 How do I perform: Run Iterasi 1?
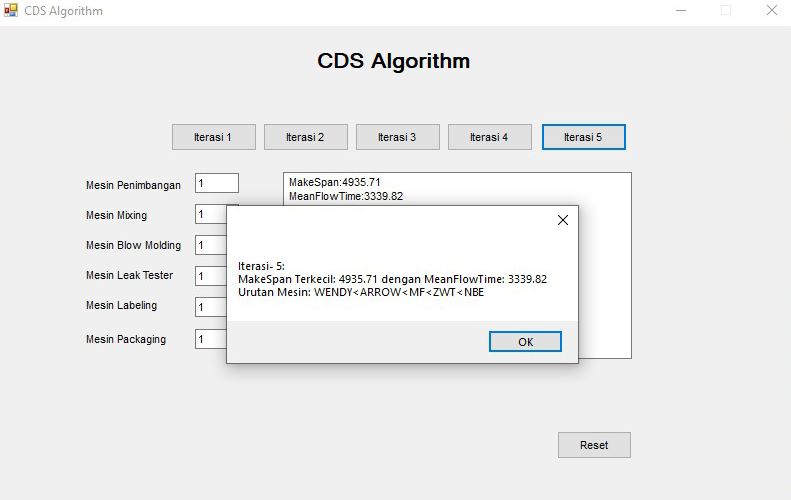tap(214, 137)
